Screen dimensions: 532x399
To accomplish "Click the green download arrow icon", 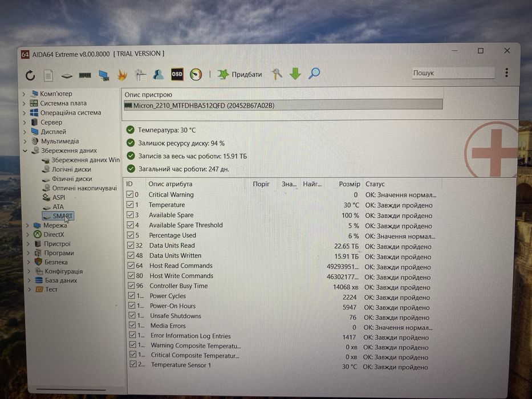I will 295,74.
